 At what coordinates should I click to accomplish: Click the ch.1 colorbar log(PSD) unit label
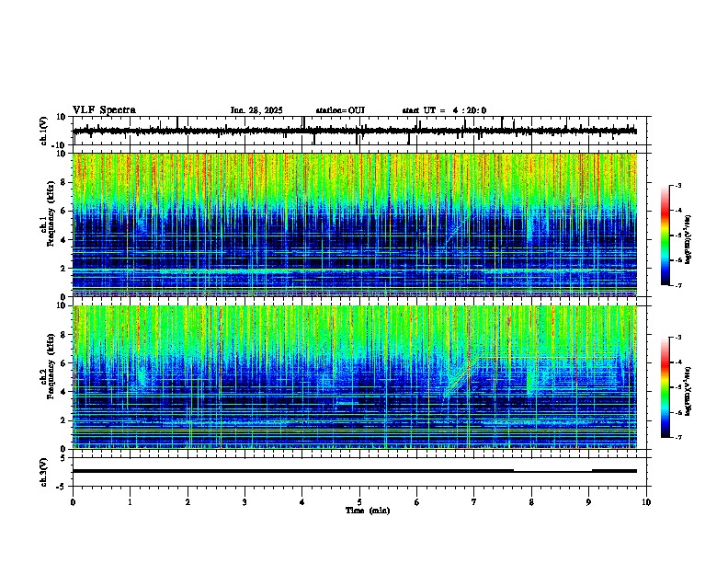tap(688, 239)
